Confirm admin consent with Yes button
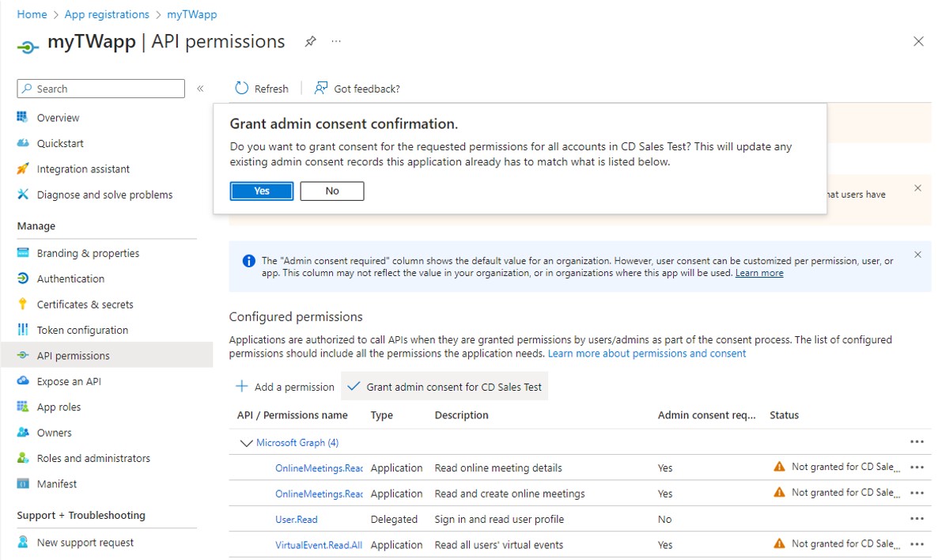The width and height of the screenshot is (938, 560). (262, 191)
